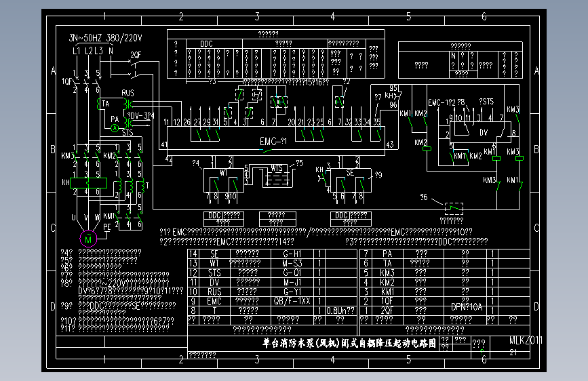The image size is (588, 381).
Task: Click the '2QF' code cell in the parts table
Action: coord(387,310)
